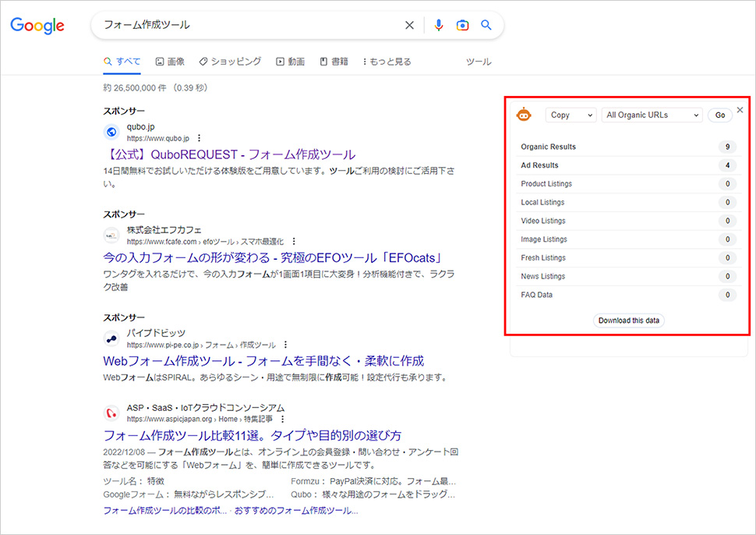Open the フォーム作成ツール比較11選 result
Image resolution: width=756 pixels, height=535 pixels.
coord(253,436)
